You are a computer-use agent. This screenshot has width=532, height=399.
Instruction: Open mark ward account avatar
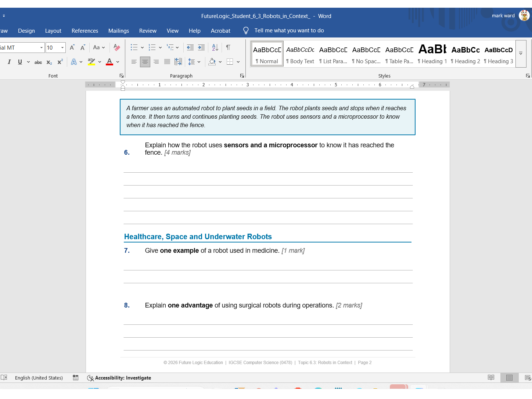524,15
